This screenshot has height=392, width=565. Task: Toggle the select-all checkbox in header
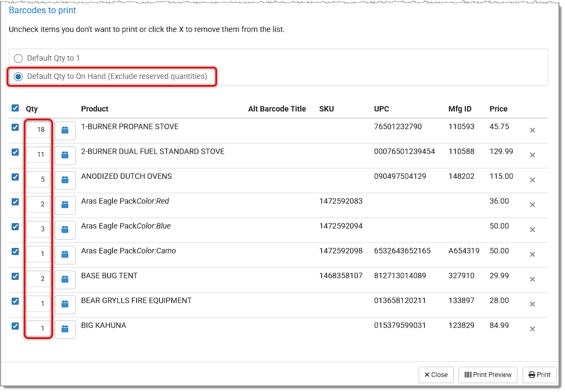coord(15,108)
